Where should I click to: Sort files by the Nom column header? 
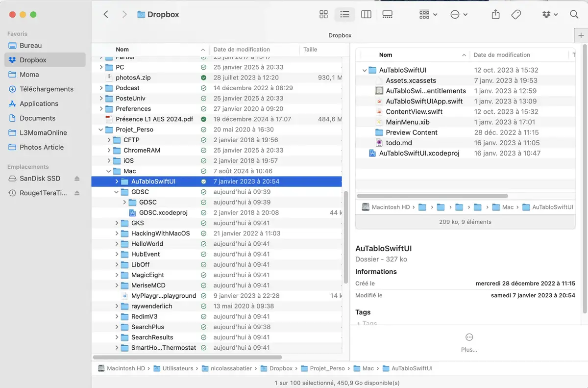pos(122,49)
